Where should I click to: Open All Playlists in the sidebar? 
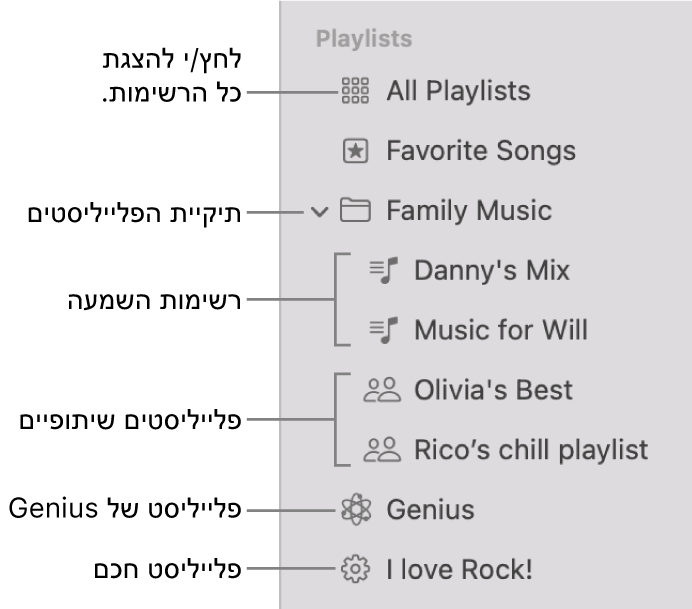pyautogui.click(x=458, y=92)
